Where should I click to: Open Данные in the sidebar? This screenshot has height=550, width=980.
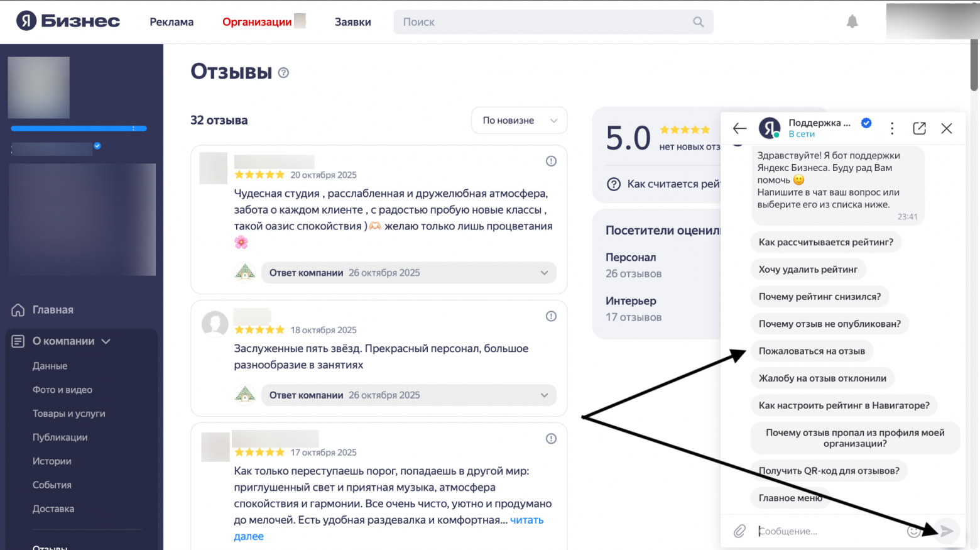(50, 366)
